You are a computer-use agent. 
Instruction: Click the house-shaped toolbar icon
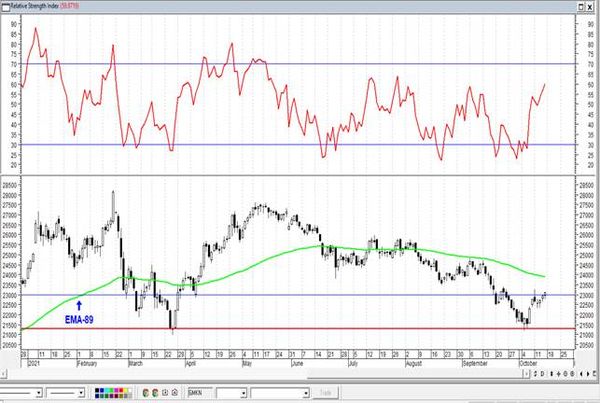tap(174, 392)
